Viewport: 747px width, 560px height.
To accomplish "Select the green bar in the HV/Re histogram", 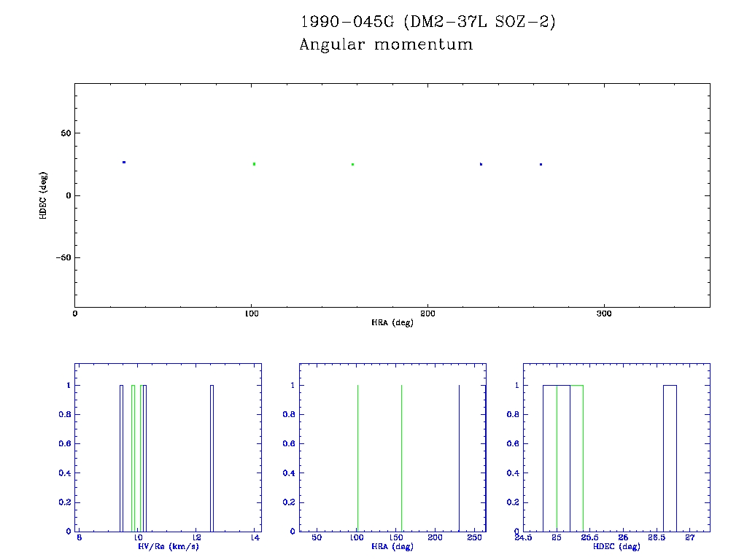I will pos(133,458).
